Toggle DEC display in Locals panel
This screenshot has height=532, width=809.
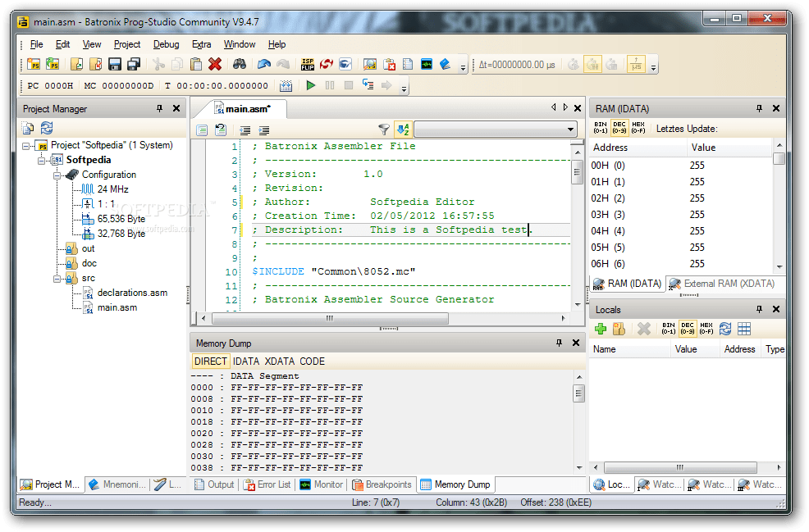tap(688, 329)
